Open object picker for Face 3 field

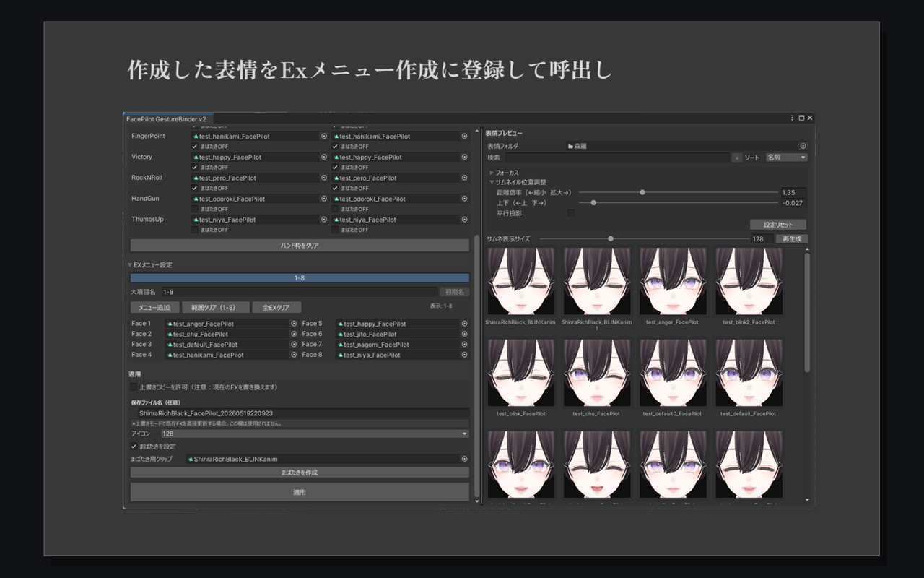coord(294,345)
